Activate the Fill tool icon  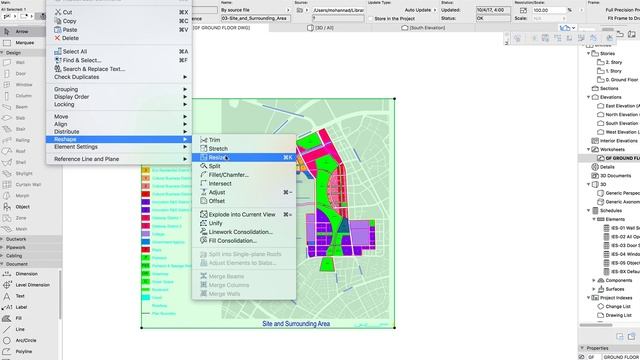pyautogui.click(x=7, y=318)
